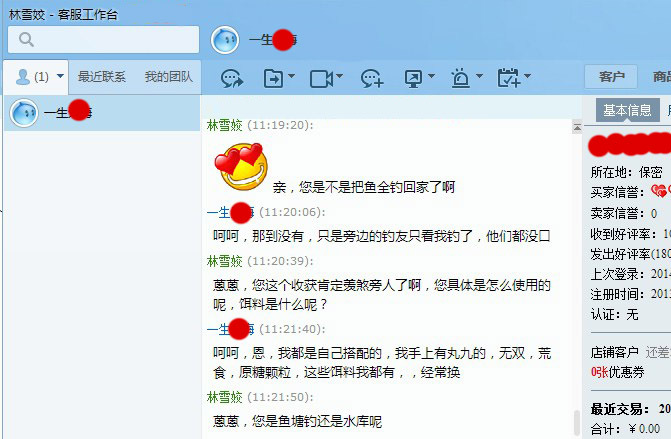Switch to 我的团队 tab
The width and height of the screenshot is (671, 439).
click(169, 77)
